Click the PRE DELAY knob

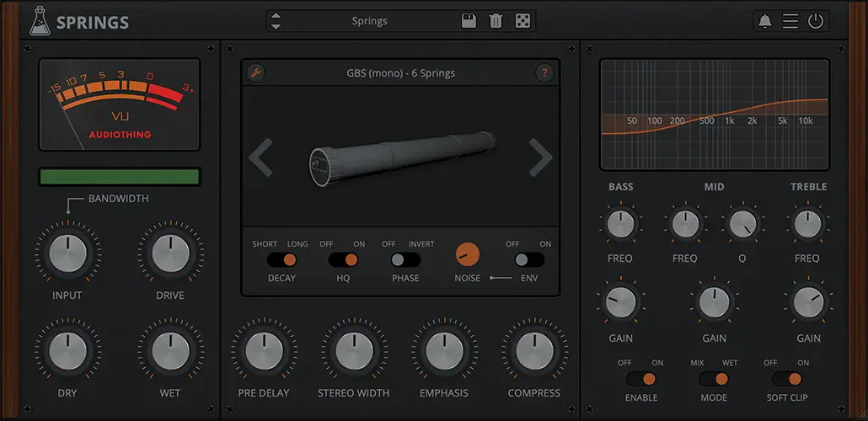[264, 351]
